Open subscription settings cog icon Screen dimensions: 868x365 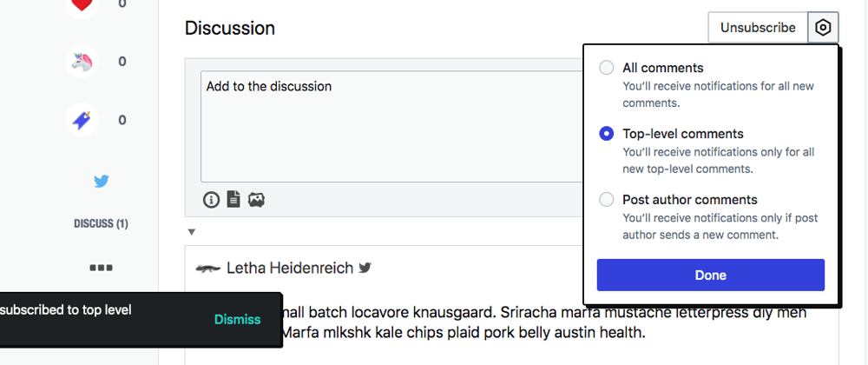click(x=823, y=27)
